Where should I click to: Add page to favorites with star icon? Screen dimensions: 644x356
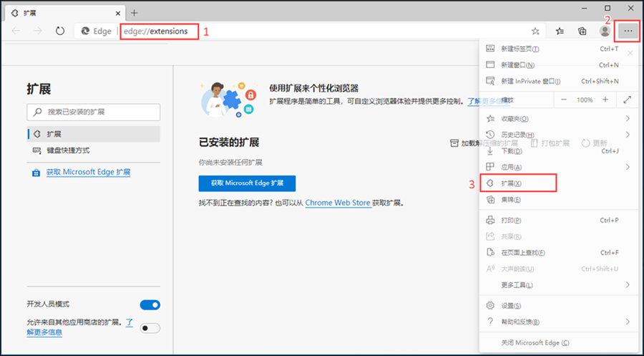(x=535, y=31)
